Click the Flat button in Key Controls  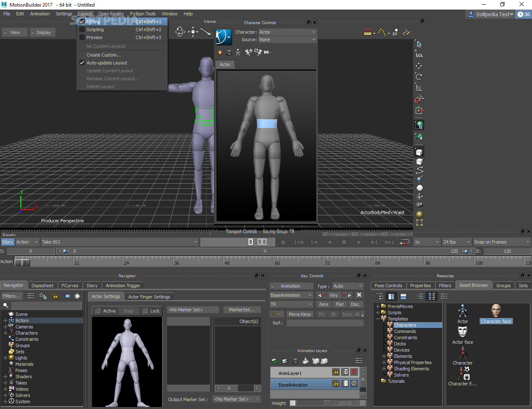pyautogui.click(x=340, y=304)
